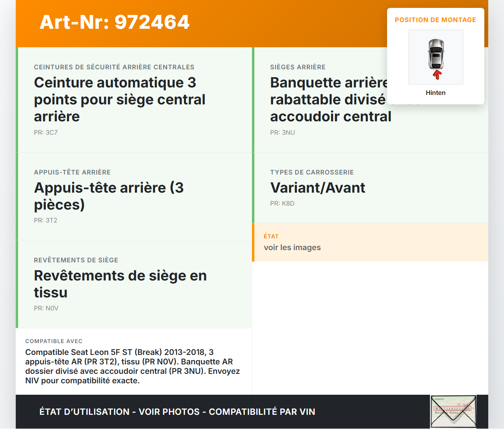504x429 pixels.
Task: Select the TYPES DE CARROSSERIE heading
Action: 312,172
